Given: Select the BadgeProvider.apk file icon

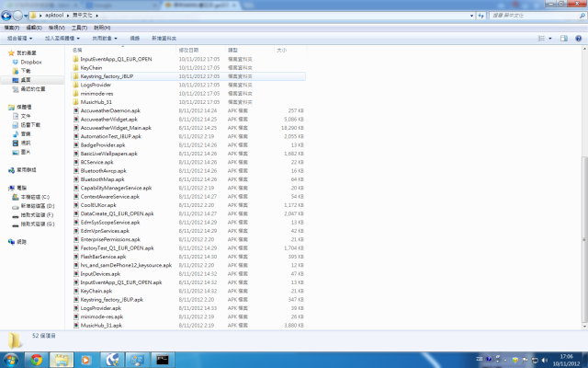Looking at the screenshot, I should pyautogui.click(x=76, y=145).
